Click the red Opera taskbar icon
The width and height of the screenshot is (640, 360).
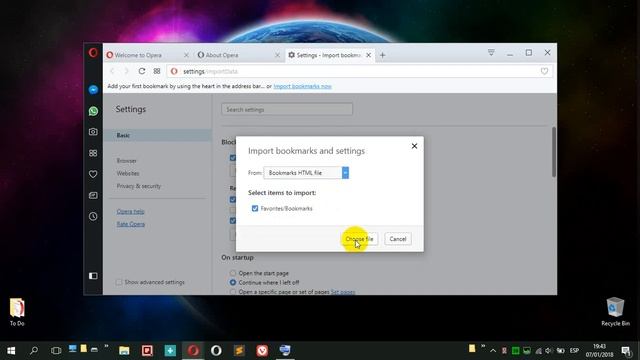coord(193,350)
